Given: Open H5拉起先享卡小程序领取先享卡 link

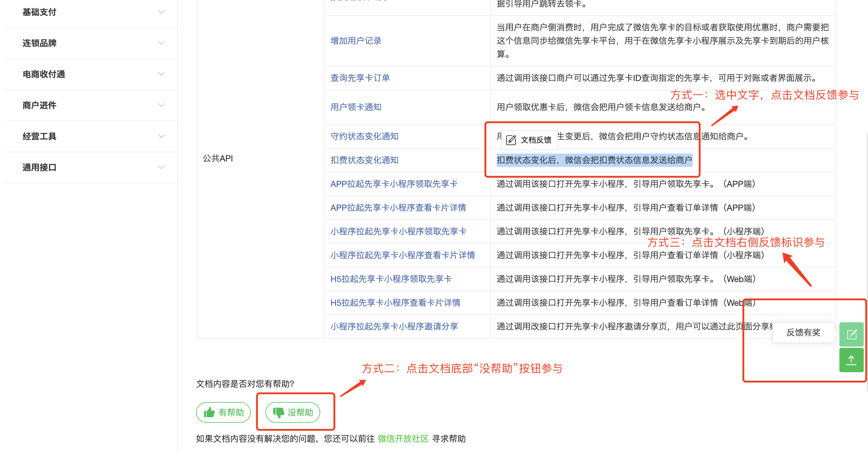Looking at the screenshot, I should [x=391, y=279].
